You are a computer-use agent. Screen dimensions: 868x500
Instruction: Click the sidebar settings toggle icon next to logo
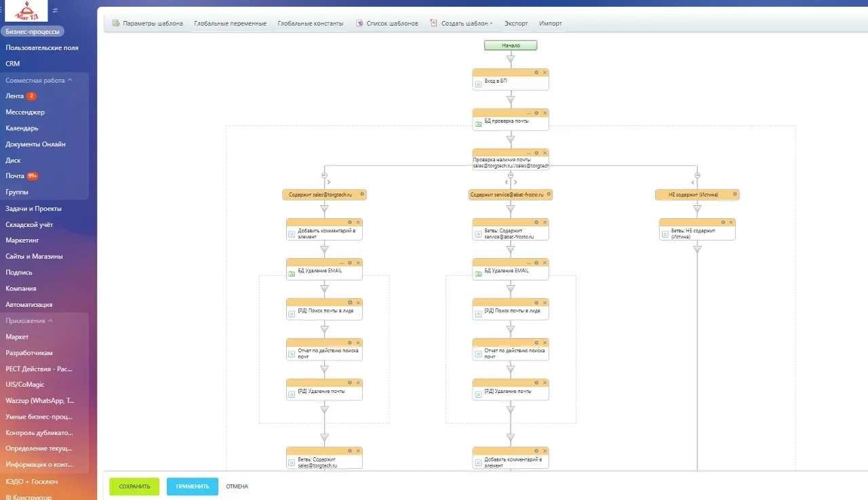(55, 10)
